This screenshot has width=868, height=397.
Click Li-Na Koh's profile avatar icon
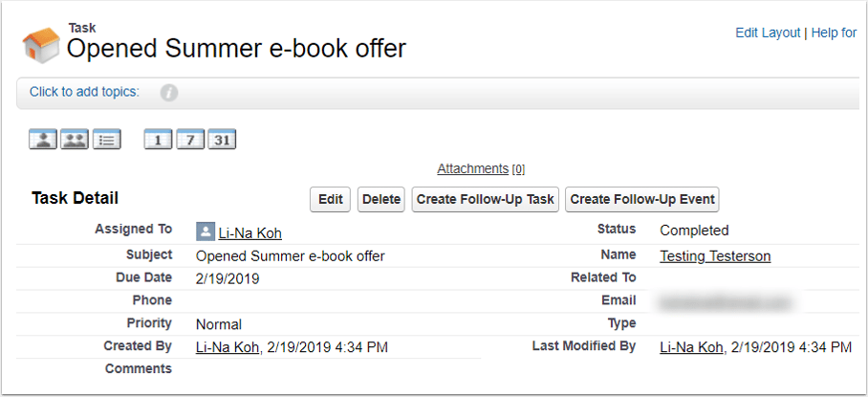[206, 232]
